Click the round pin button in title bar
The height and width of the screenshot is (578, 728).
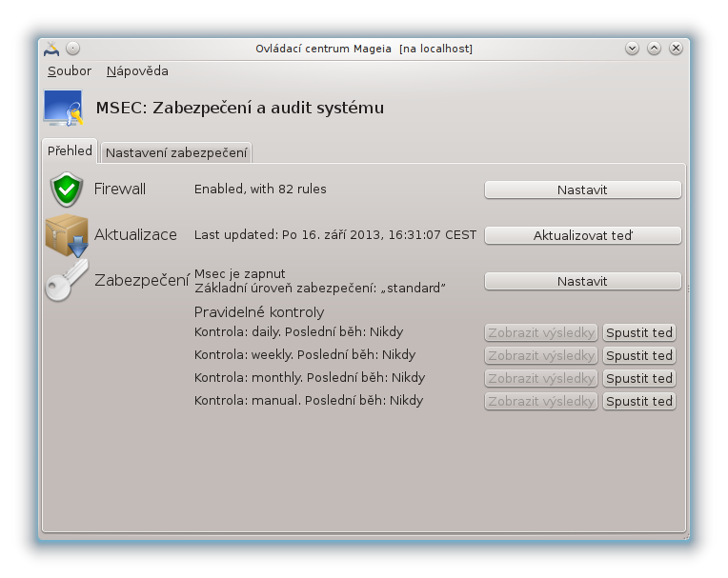[x=72, y=49]
